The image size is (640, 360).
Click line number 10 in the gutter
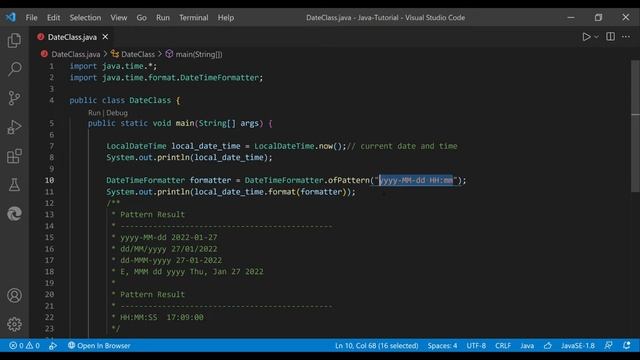click(x=49, y=180)
